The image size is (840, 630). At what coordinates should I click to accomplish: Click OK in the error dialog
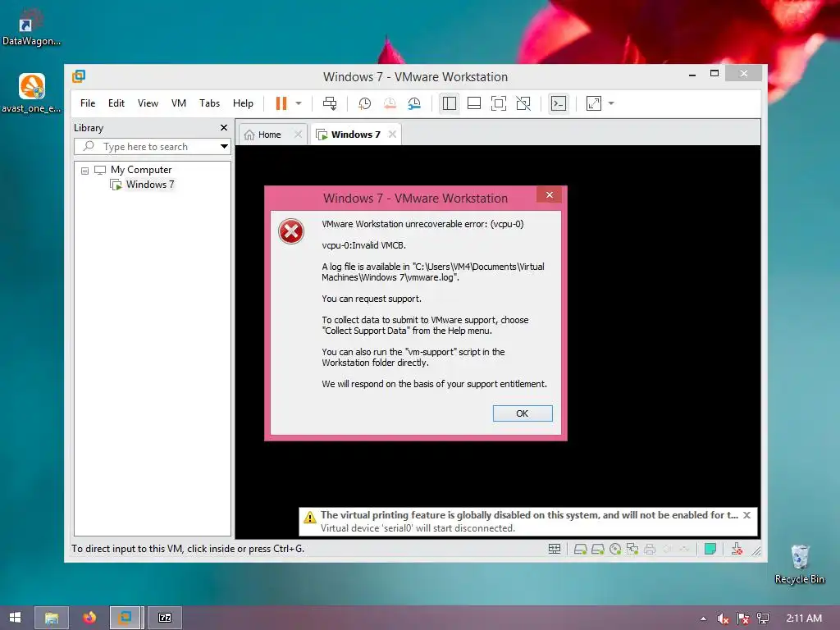coord(523,413)
